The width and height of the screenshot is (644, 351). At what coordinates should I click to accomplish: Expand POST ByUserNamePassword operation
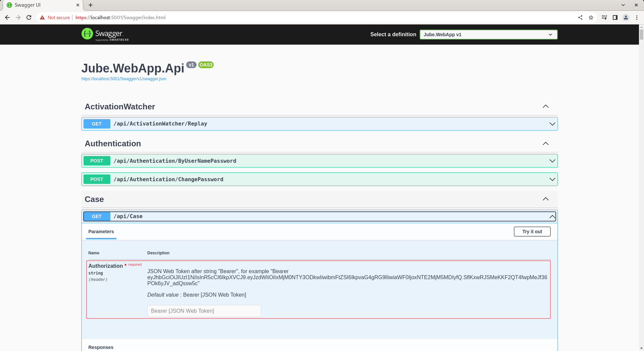[552, 161]
